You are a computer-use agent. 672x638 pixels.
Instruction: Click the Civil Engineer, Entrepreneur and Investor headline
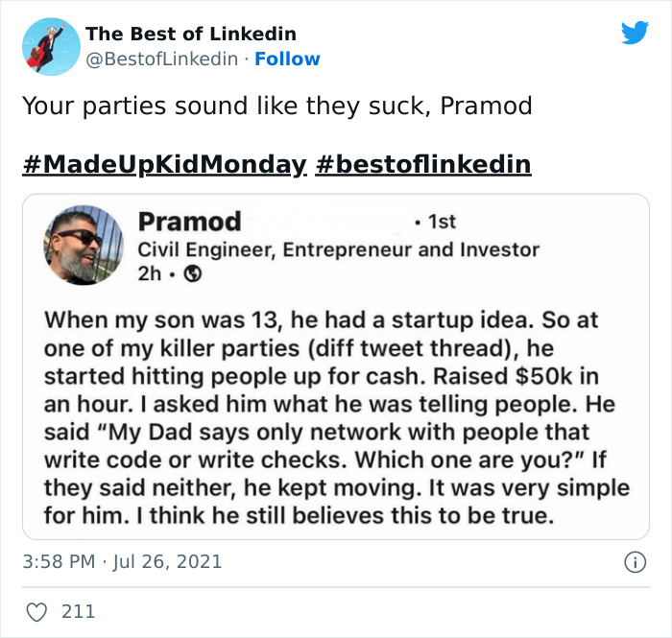[339, 249]
